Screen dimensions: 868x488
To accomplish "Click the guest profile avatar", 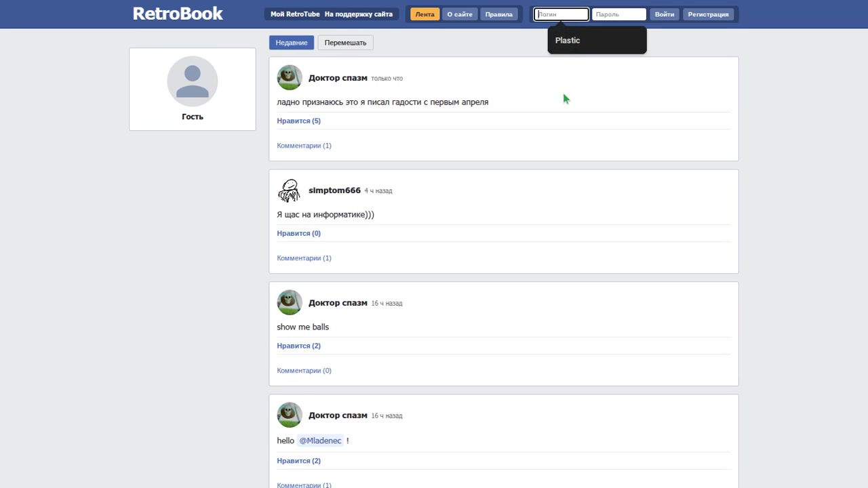I will [192, 81].
